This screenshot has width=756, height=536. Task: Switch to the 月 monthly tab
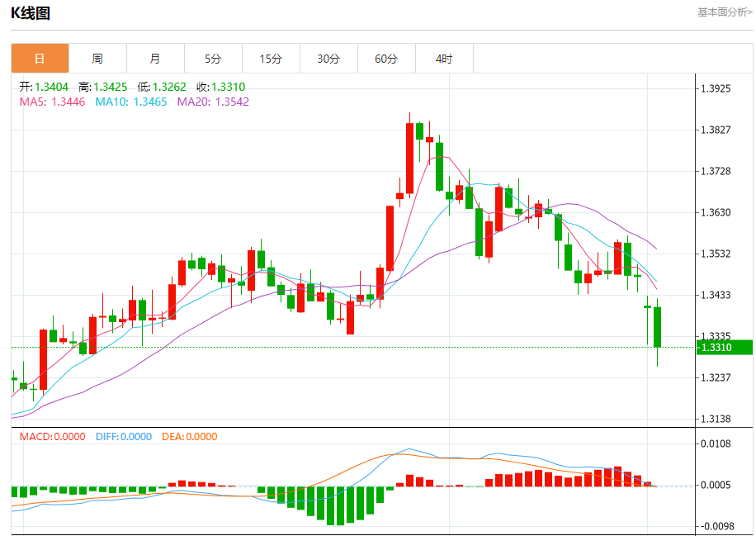coord(156,59)
